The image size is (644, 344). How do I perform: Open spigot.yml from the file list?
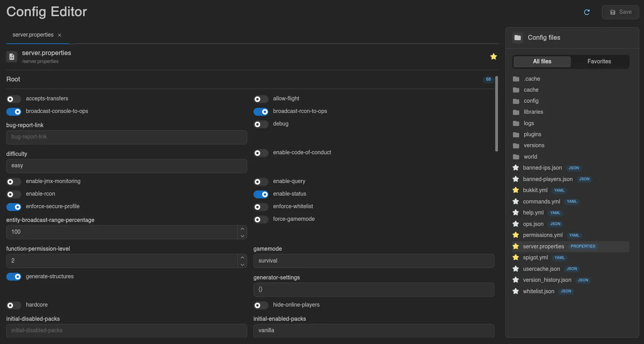tap(535, 257)
